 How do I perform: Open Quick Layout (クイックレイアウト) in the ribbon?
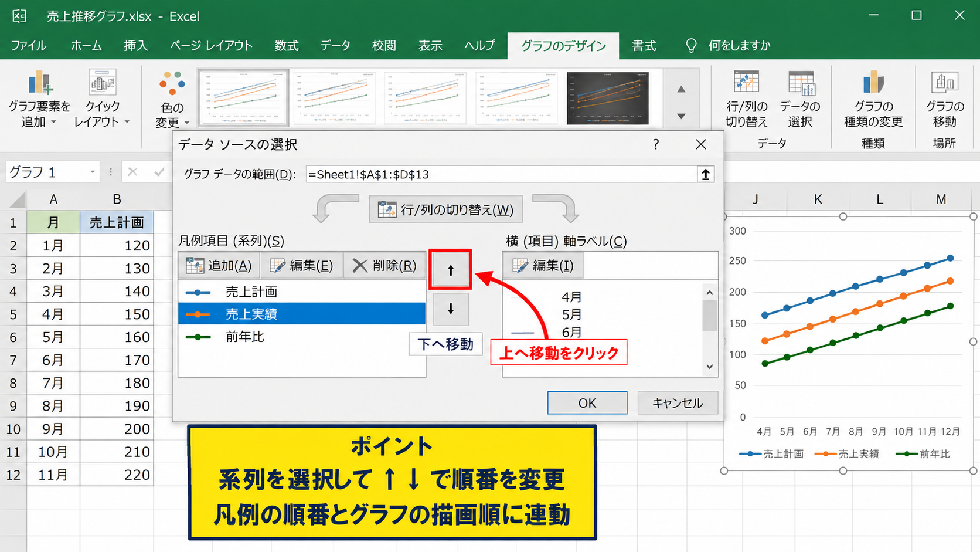[102, 99]
